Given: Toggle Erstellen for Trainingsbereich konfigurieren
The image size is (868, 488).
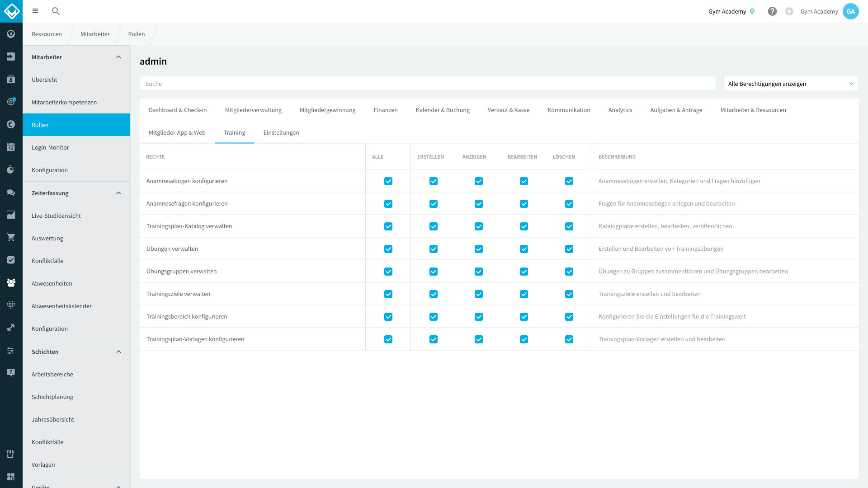Looking at the screenshot, I should click(x=434, y=317).
